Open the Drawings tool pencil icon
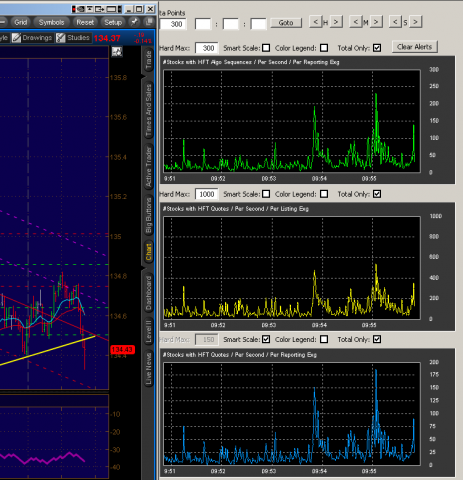The image size is (463, 480). [x=16, y=38]
